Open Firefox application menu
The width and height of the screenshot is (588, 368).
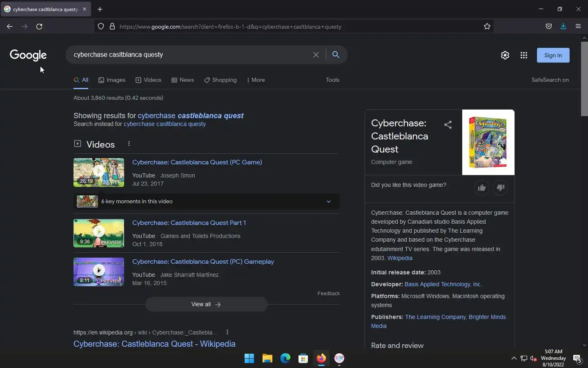[x=578, y=27]
